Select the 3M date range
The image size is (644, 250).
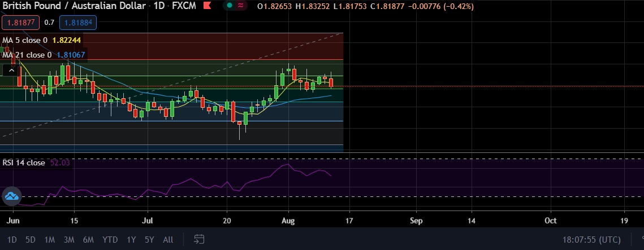pyautogui.click(x=69, y=240)
